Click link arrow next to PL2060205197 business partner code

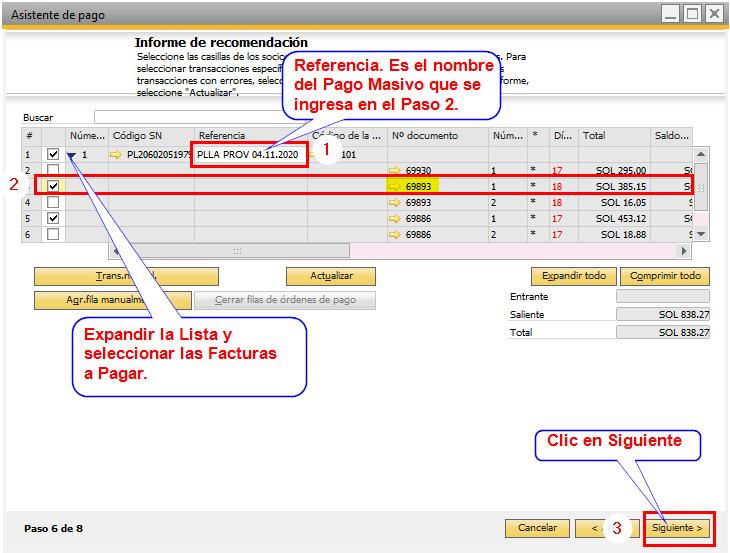(116, 155)
